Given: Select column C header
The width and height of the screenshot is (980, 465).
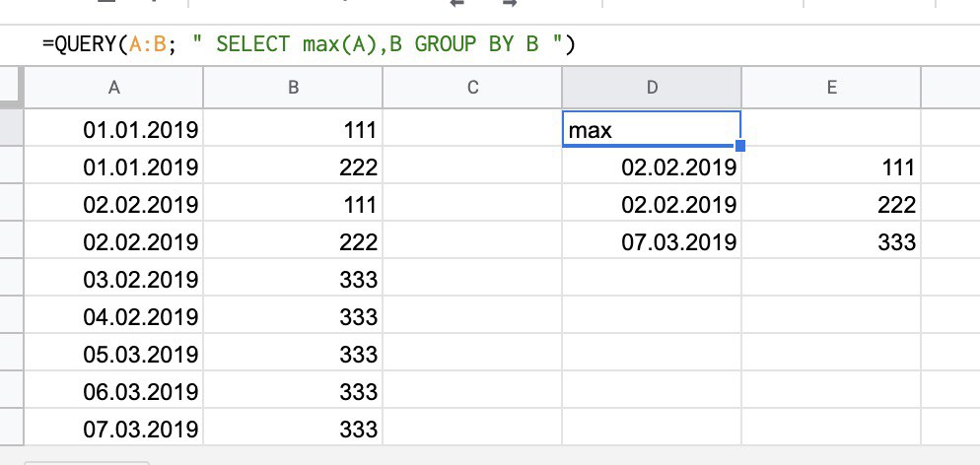Looking at the screenshot, I should (x=472, y=88).
